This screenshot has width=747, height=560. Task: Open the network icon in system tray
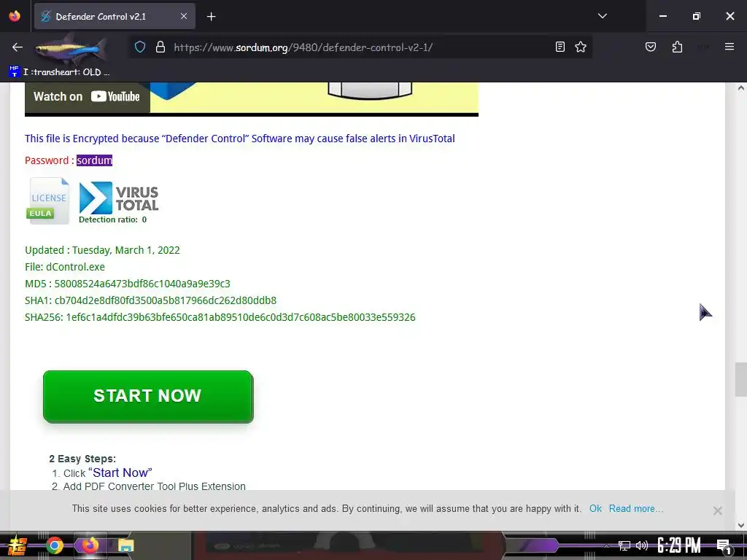pyautogui.click(x=624, y=545)
